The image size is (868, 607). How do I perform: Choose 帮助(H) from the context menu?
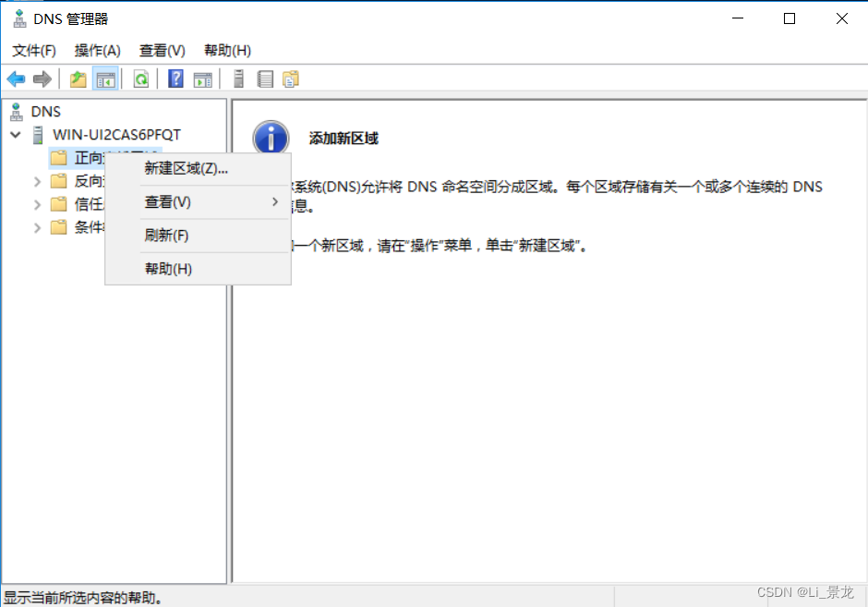(199, 269)
